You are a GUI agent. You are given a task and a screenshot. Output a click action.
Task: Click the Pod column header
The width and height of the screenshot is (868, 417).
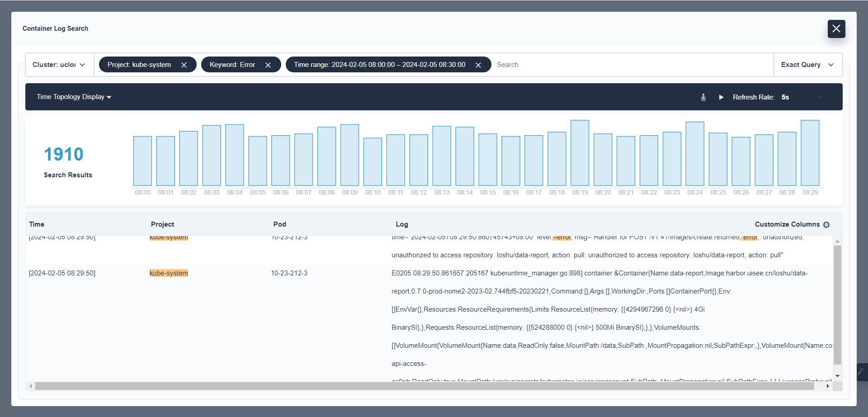coord(279,224)
